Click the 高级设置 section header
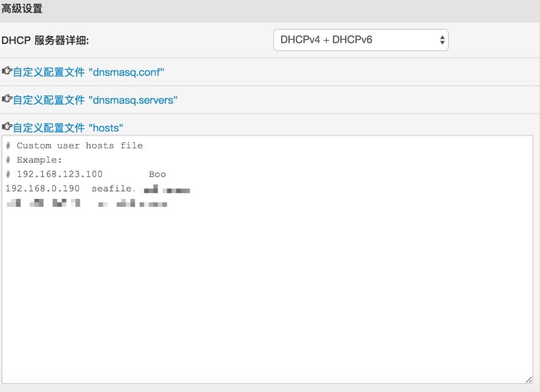This screenshot has height=392, width=540. click(x=22, y=9)
